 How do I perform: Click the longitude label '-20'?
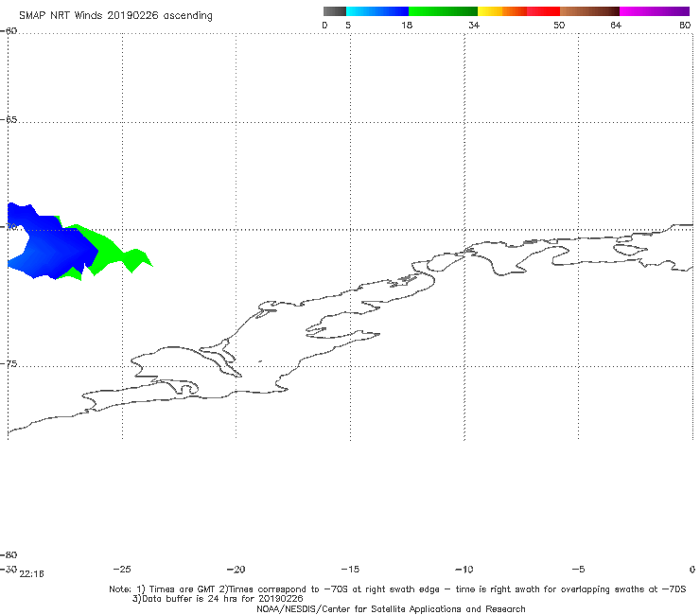tap(236, 570)
